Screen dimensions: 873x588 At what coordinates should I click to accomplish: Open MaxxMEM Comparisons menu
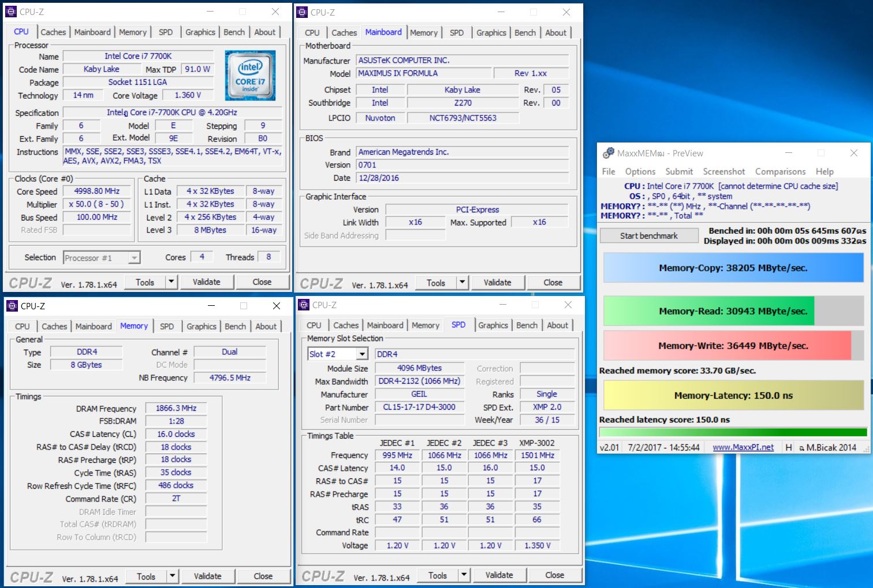pos(780,171)
